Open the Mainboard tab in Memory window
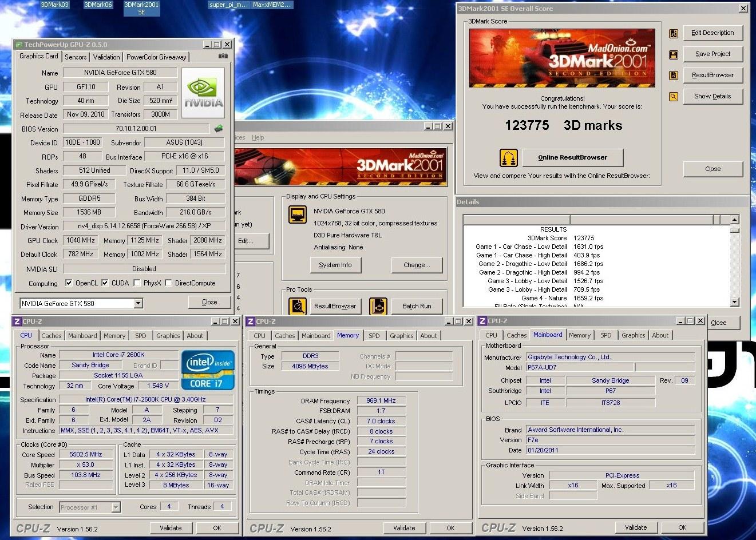756x540 pixels. (316, 336)
